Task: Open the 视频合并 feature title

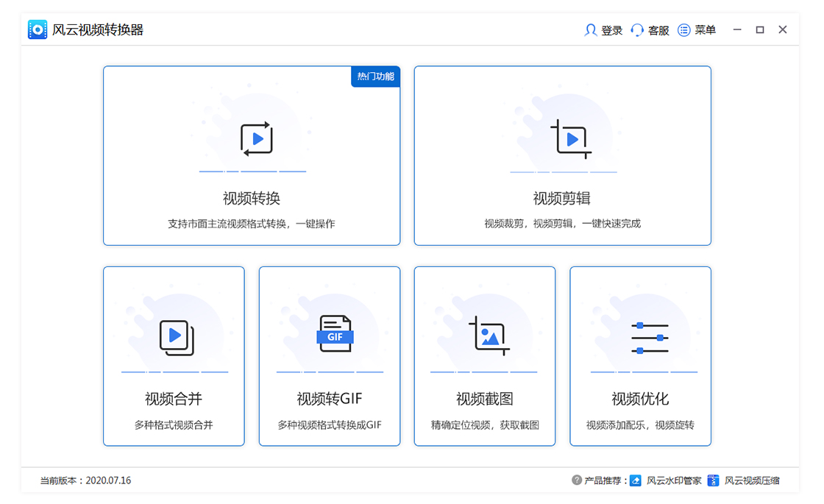Action: [174, 399]
